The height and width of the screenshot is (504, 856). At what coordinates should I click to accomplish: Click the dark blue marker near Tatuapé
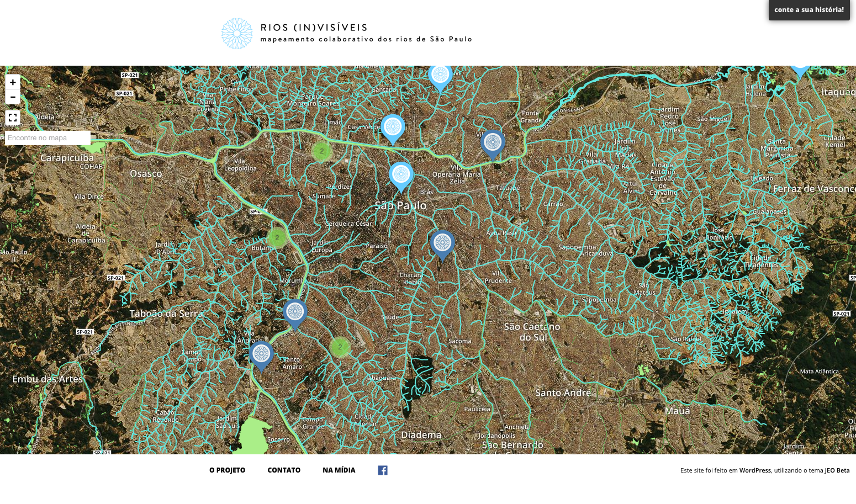tap(493, 143)
